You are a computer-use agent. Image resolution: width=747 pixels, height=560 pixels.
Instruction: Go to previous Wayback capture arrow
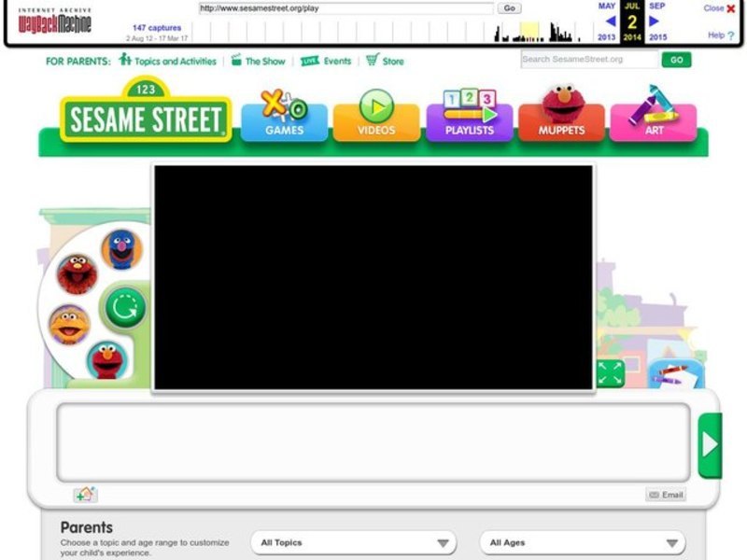(610, 21)
